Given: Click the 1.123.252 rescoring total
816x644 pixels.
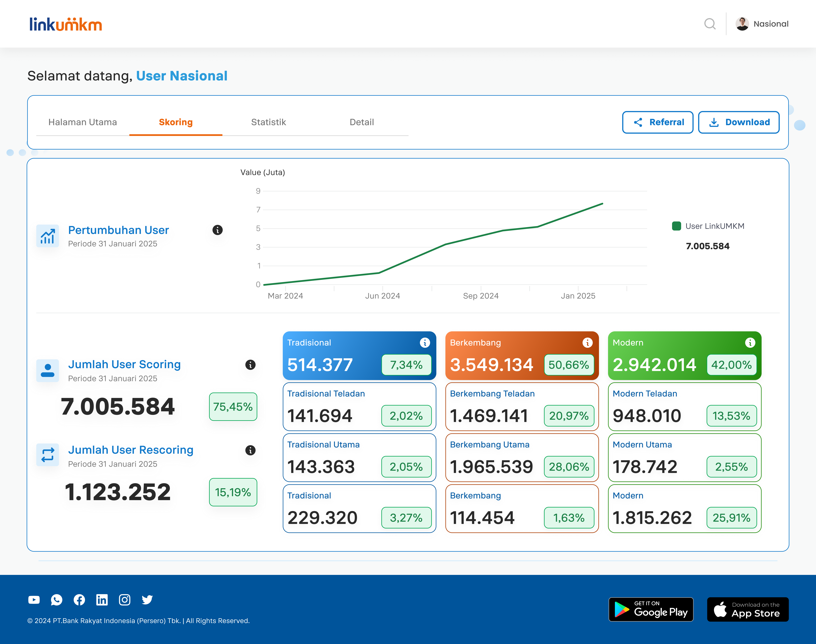Looking at the screenshot, I should [118, 492].
